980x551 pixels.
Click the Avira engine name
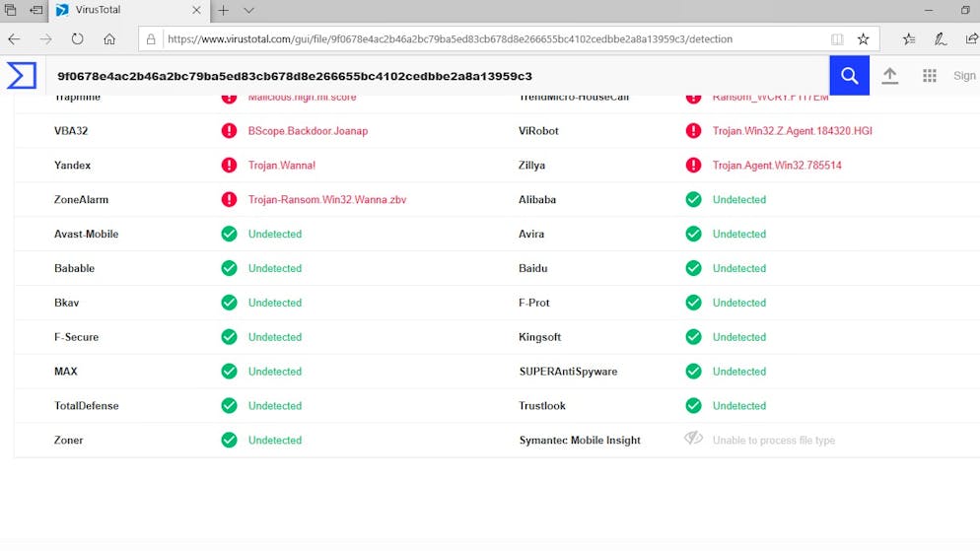pos(531,234)
